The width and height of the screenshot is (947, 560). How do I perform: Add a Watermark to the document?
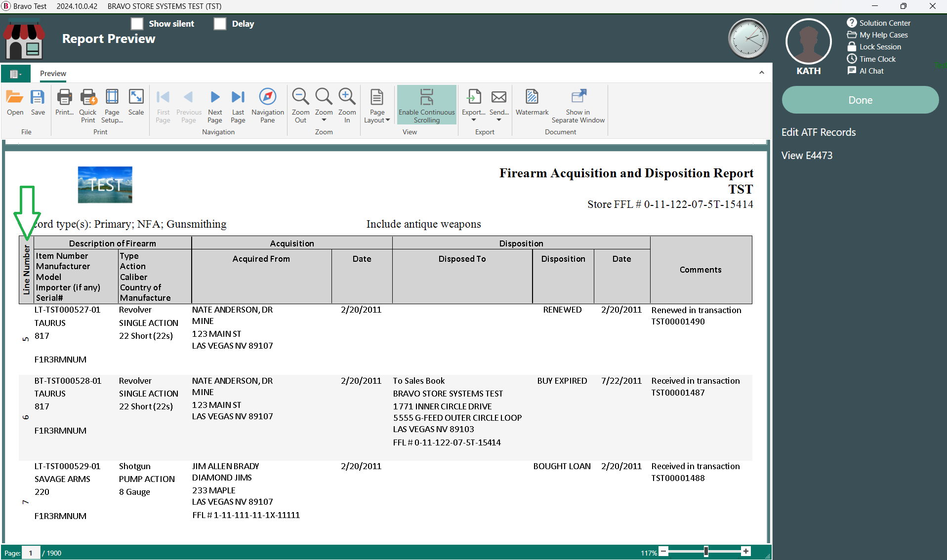(x=532, y=103)
